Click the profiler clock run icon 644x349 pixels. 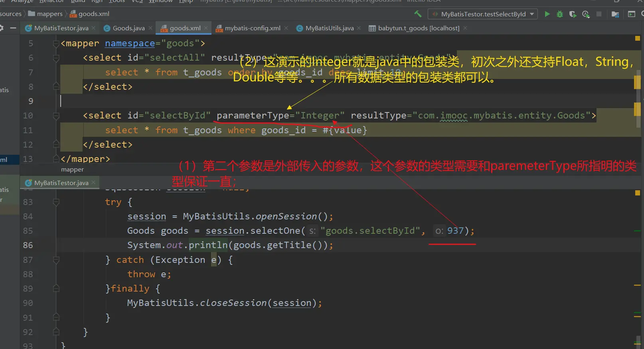coord(586,14)
